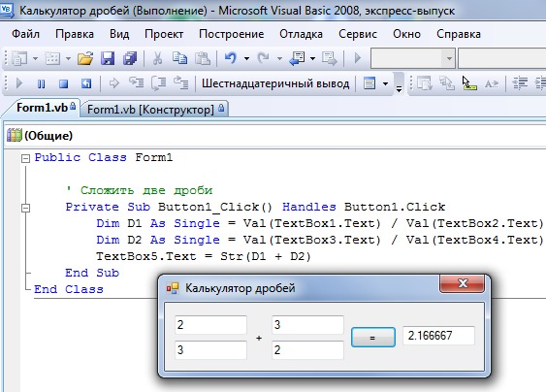The image size is (546, 392).
Task: Open the Построение menu
Action: tap(231, 34)
